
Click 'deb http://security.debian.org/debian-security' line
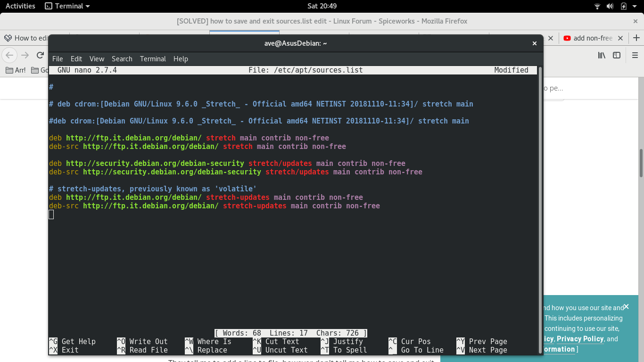tap(227, 163)
